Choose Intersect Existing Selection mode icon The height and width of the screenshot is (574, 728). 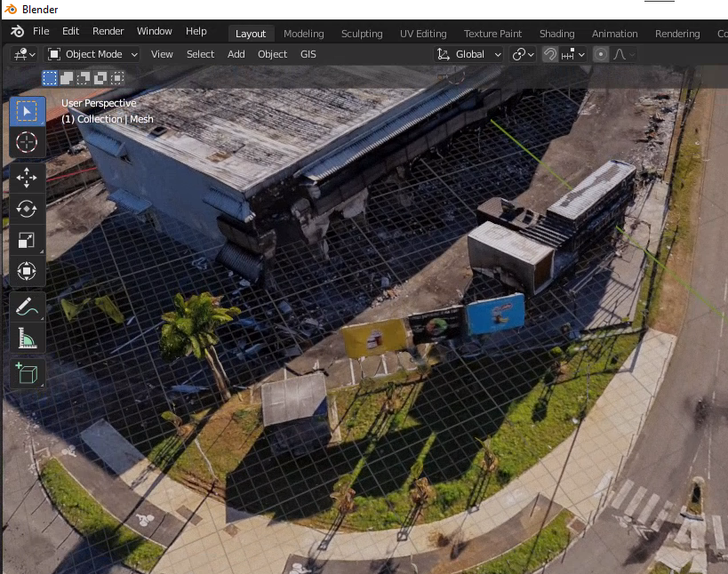click(x=117, y=78)
